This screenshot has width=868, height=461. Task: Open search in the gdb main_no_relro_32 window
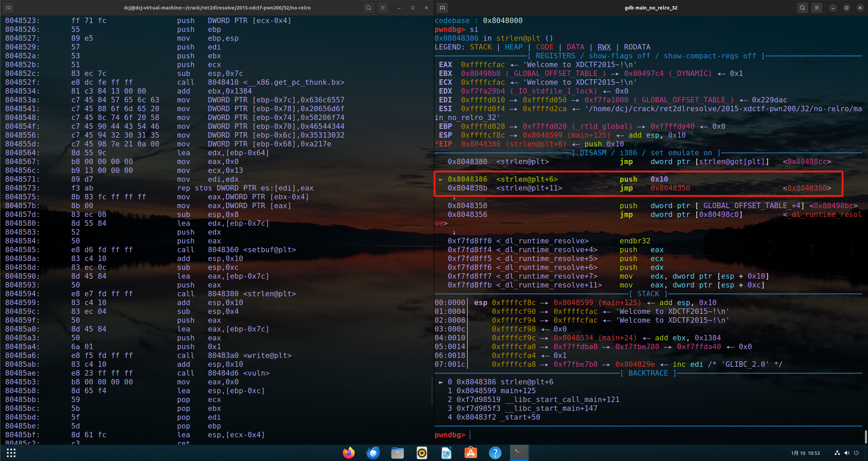tap(802, 8)
